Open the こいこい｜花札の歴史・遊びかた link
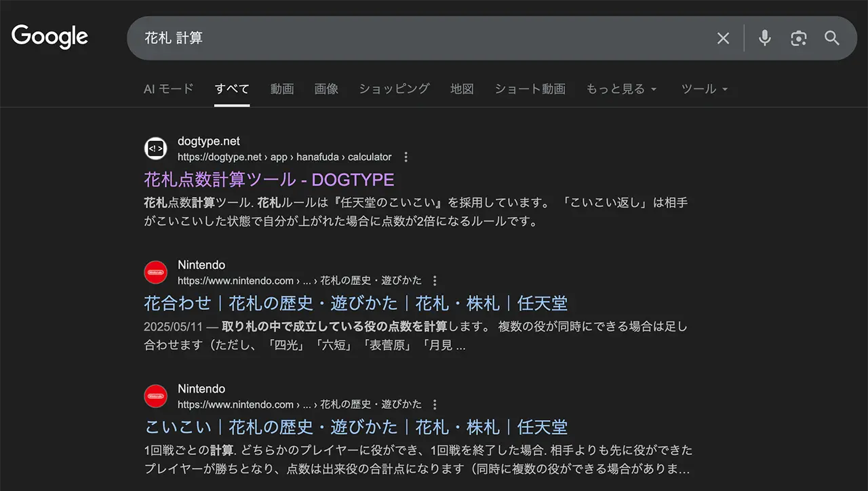The image size is (868, 491). coord(355,427)
